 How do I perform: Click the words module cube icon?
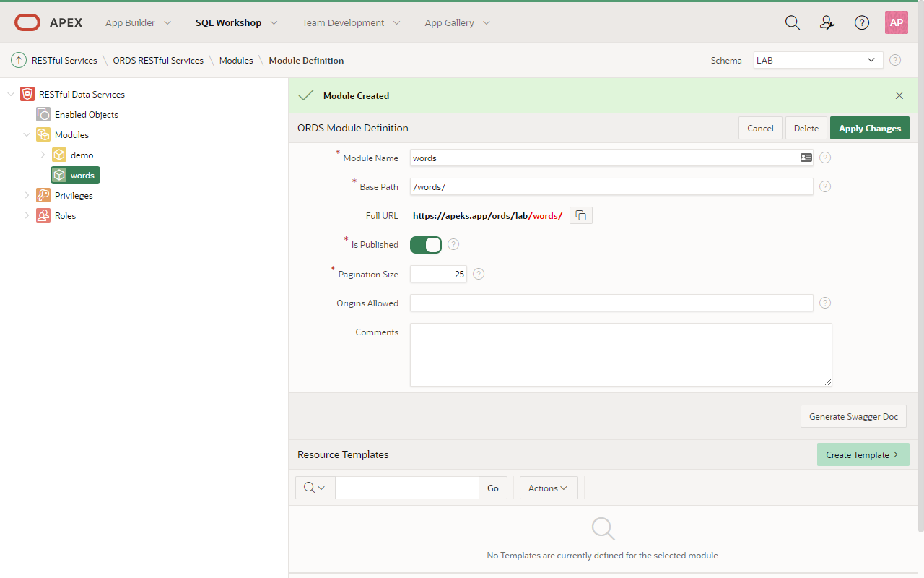click(59, 175)
